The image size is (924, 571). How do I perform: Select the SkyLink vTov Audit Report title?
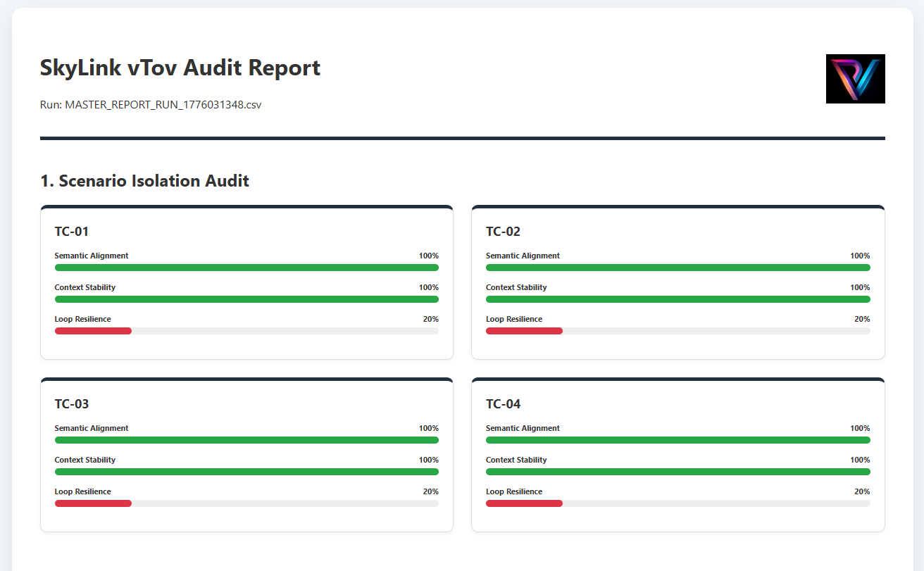(x=180, y=68)
